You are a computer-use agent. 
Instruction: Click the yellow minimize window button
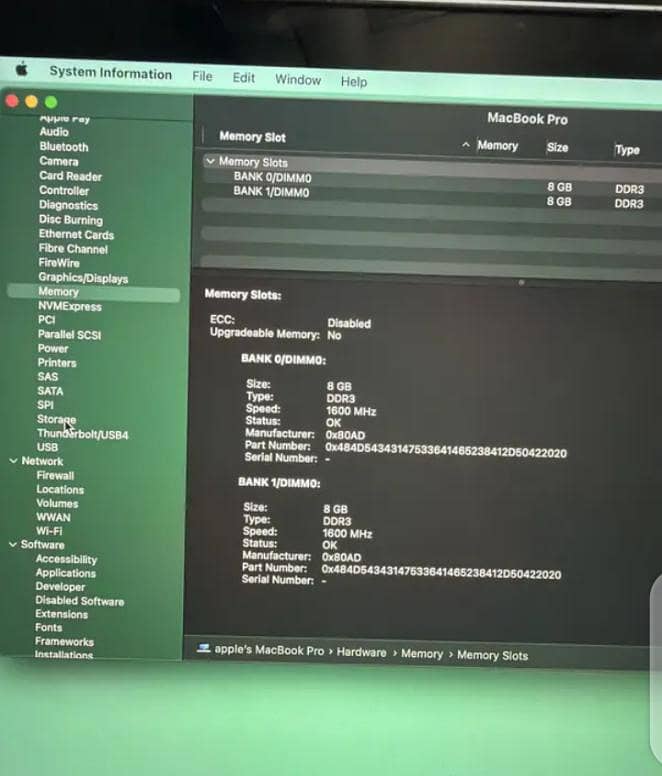click(31, 101)
